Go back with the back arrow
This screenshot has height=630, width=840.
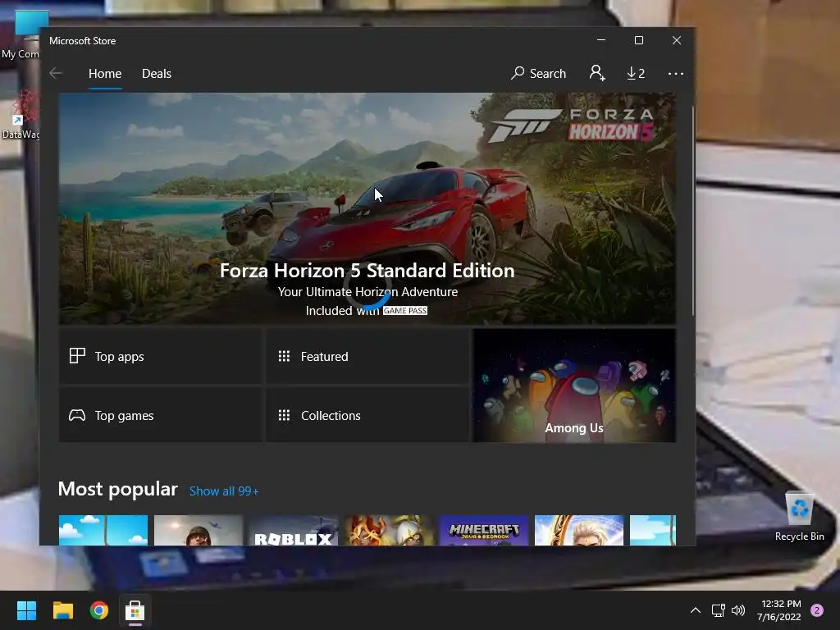[56, 73]
